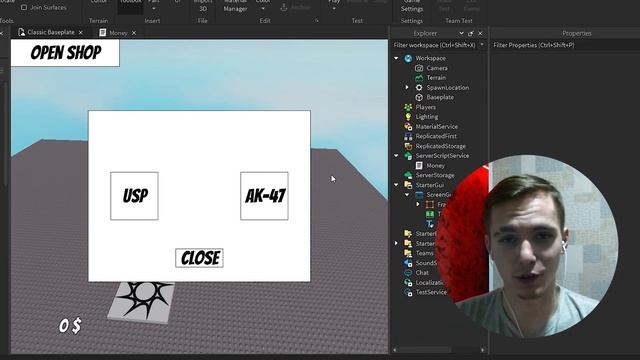Click the Lighting bulb icon
The width and height of the screenshot is (640, 360).
pyautogui.click(x=408, y=117)
